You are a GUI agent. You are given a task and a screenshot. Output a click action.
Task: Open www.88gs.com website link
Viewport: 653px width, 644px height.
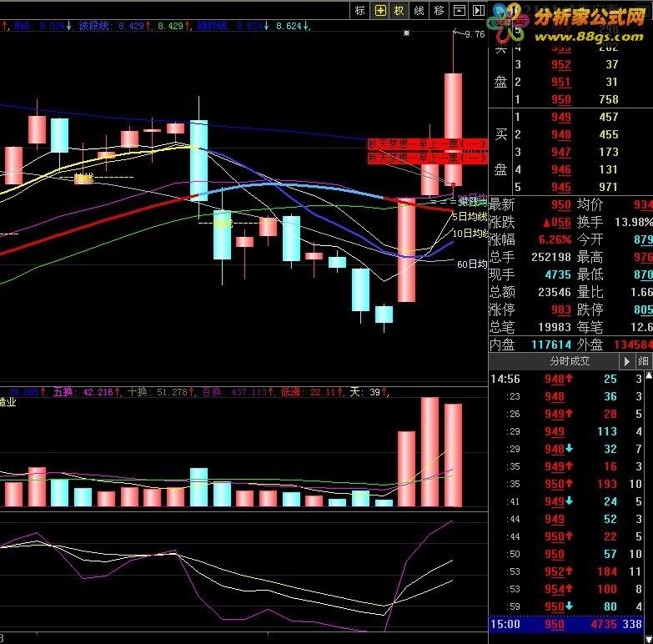click(589, 36)
